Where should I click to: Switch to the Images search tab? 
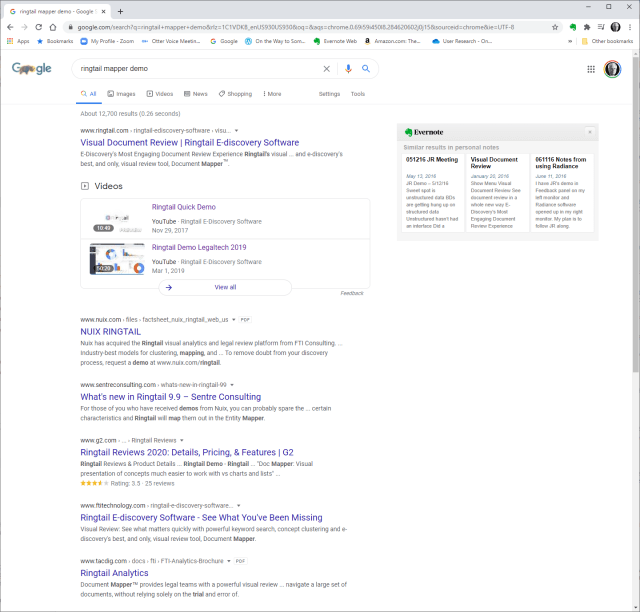tap(120, 94)
